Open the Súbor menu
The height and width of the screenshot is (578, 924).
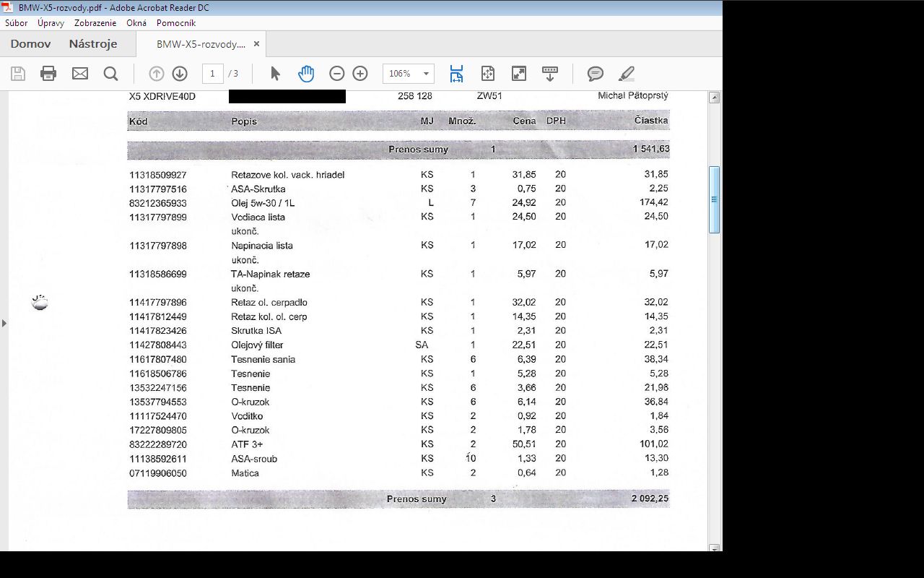[16, 23]
